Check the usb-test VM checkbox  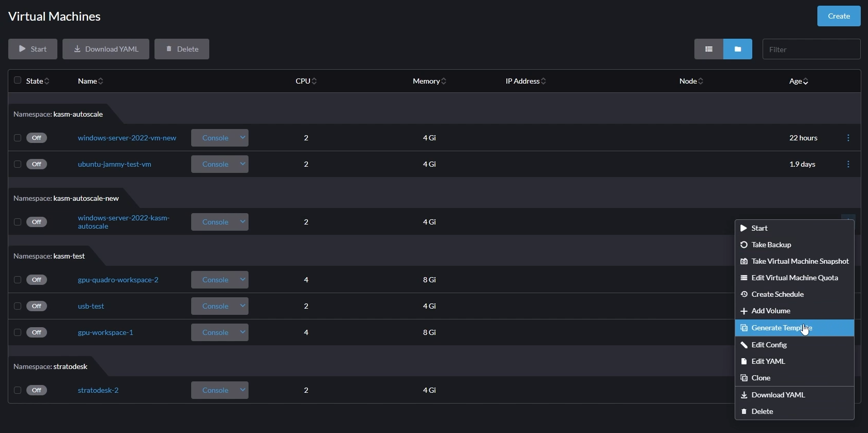click(18, 306)
